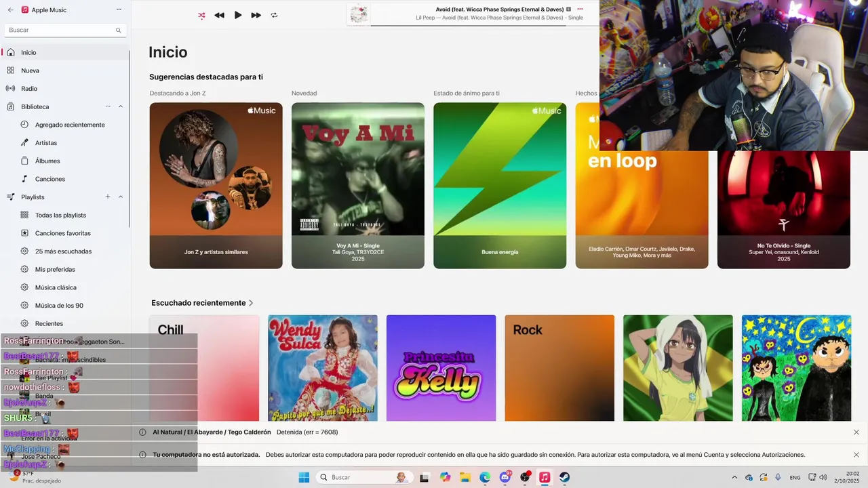Show hidden system tray icons chevron
This screenshot has height=488, width=868.
(735, 478)
